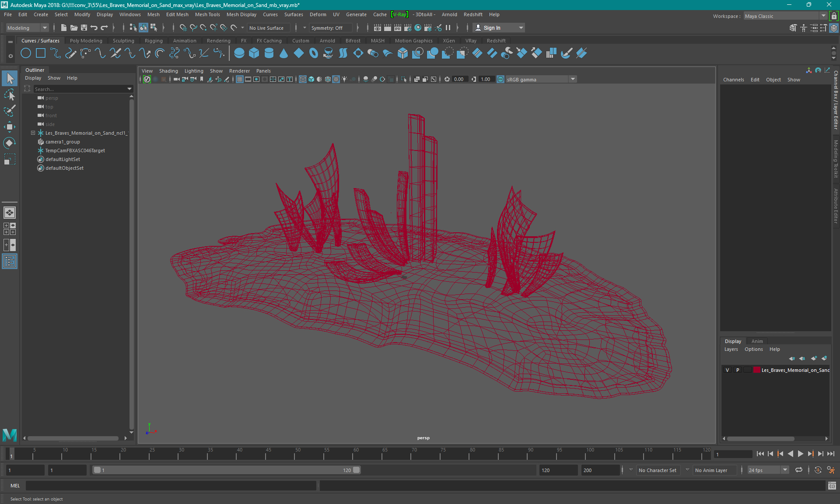Undo the last action via toolbar arrow

94,28
